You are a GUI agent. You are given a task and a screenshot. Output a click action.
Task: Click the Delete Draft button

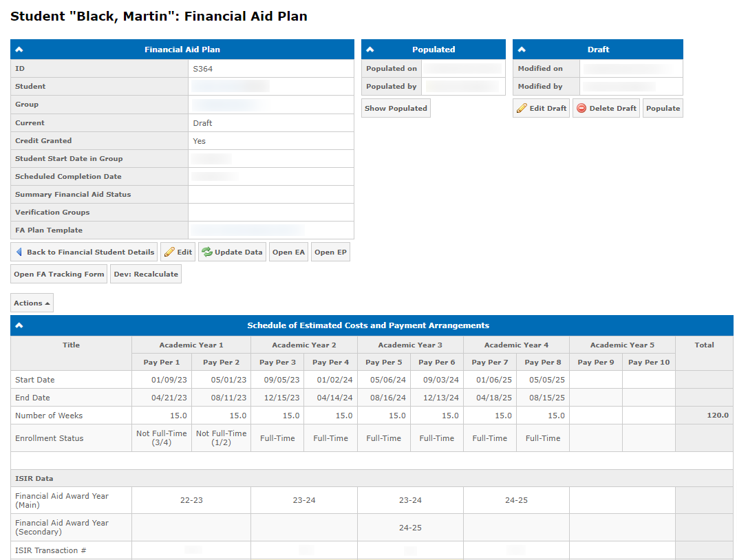point(606,108)
